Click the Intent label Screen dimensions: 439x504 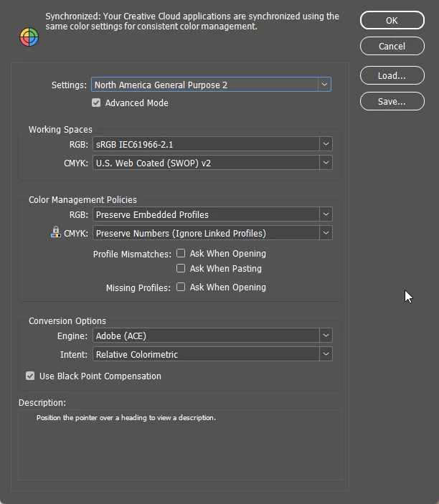(x=74, y=355)
